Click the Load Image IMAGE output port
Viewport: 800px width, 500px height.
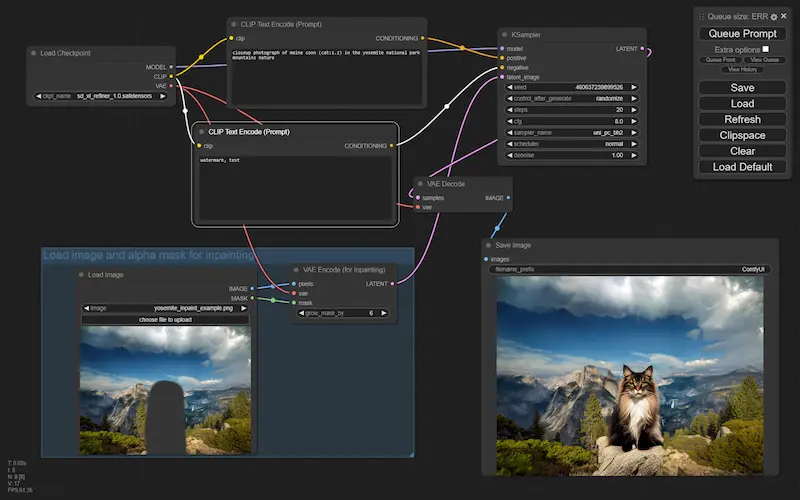[x=252, y=289]
